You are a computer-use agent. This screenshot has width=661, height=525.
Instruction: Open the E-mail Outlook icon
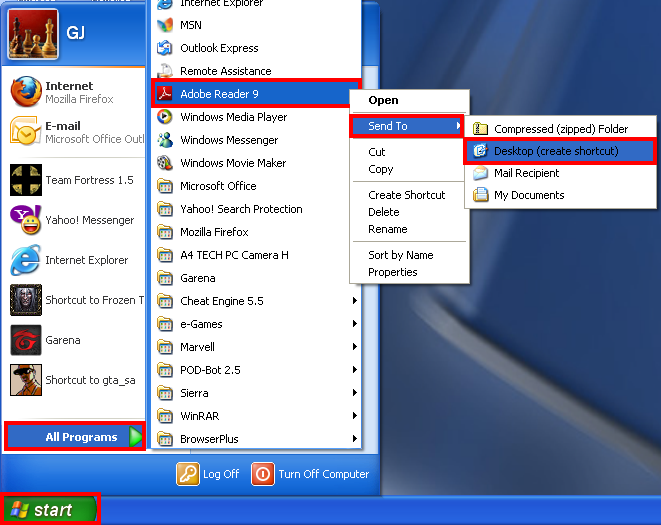[x=26, y=131]
